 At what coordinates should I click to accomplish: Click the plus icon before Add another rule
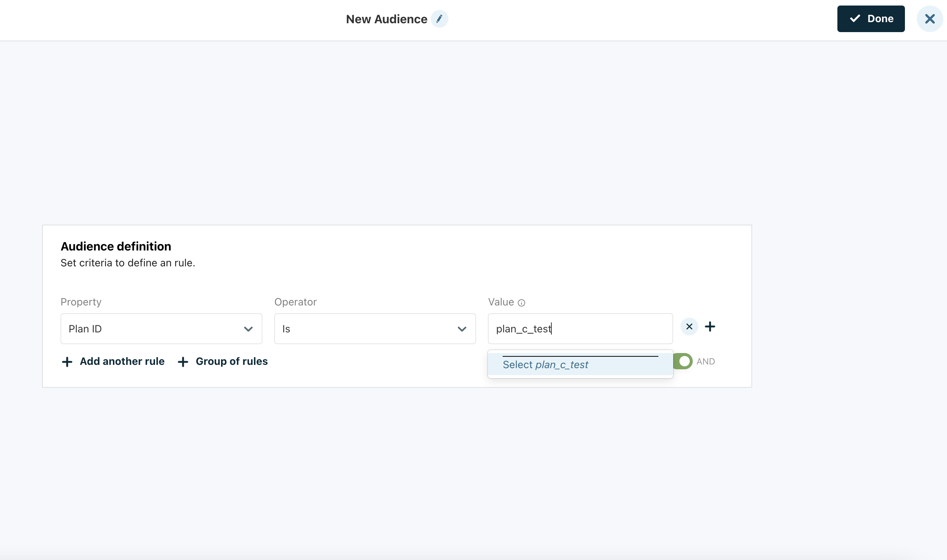(x=67, y=362)
